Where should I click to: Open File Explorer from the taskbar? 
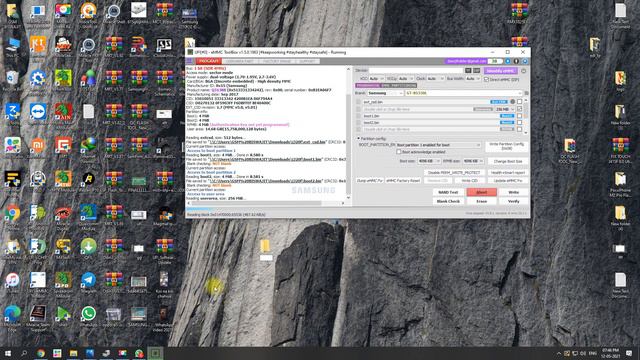click(x=73, y=353)
